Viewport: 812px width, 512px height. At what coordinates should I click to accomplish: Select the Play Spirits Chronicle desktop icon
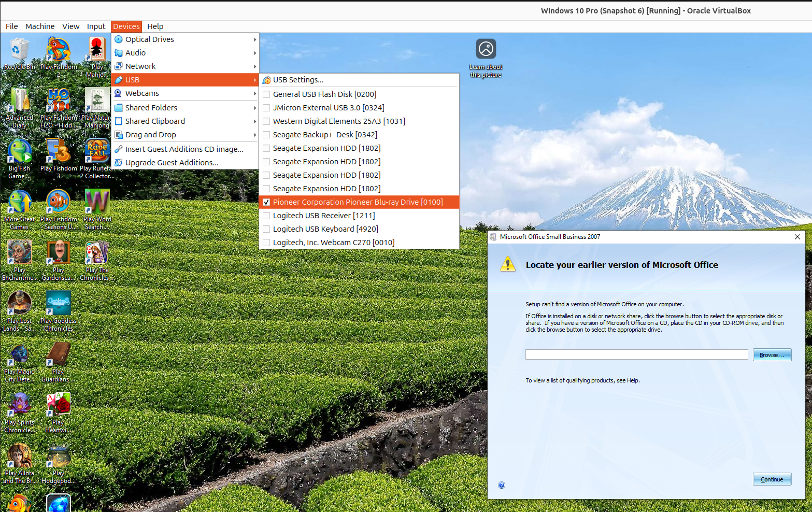pyautogui.click(x=20, y=413)
